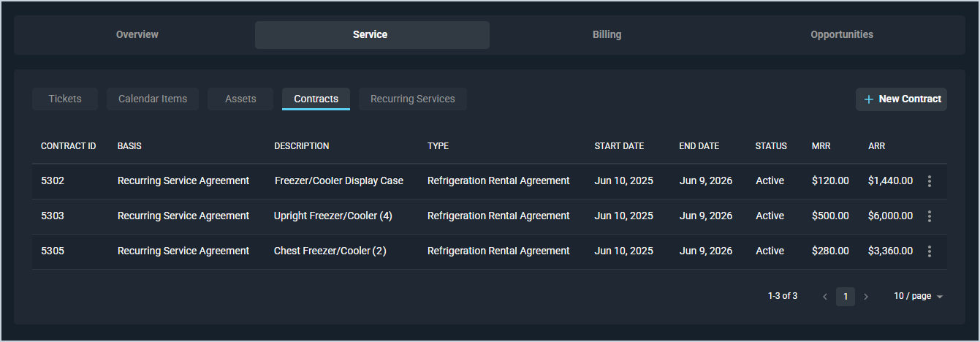Sort by the Start Date column header

point(619,146)
